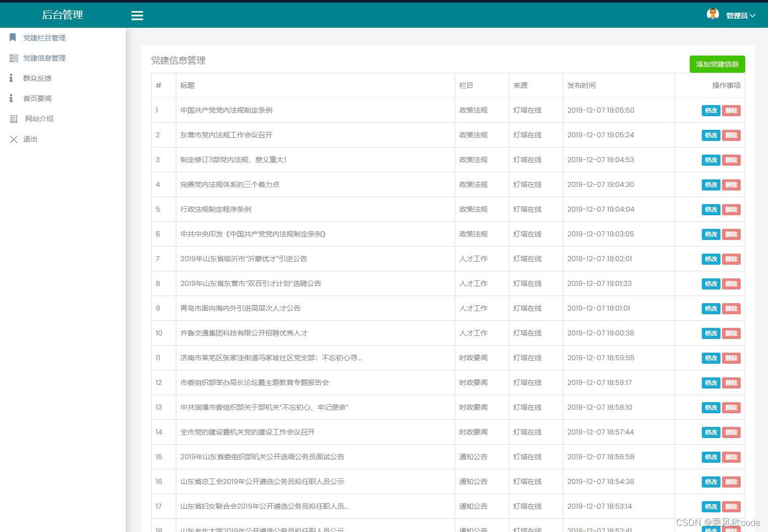Click the X icon beside 退出
The image size is (768, 532).
[14, 139]
